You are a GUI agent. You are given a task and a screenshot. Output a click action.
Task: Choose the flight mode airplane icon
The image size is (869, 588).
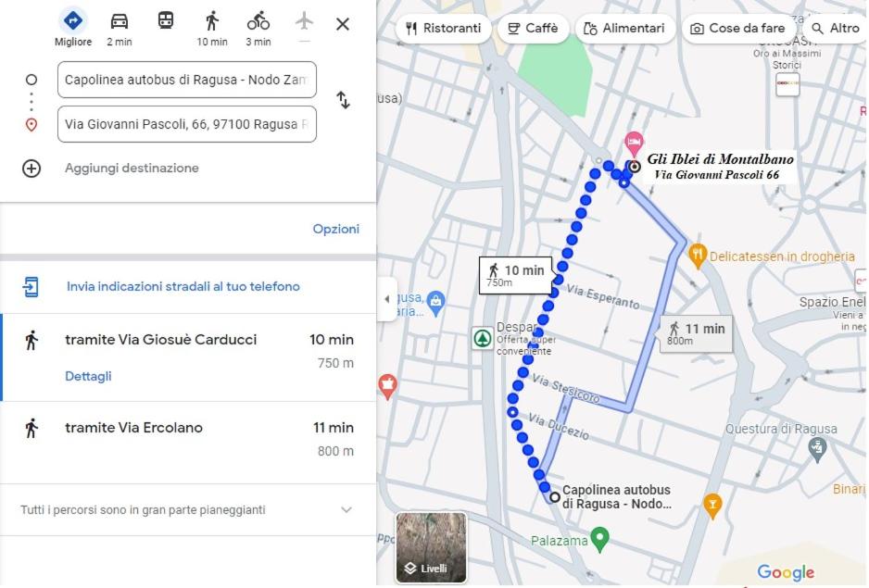click(x=304, y=21)
